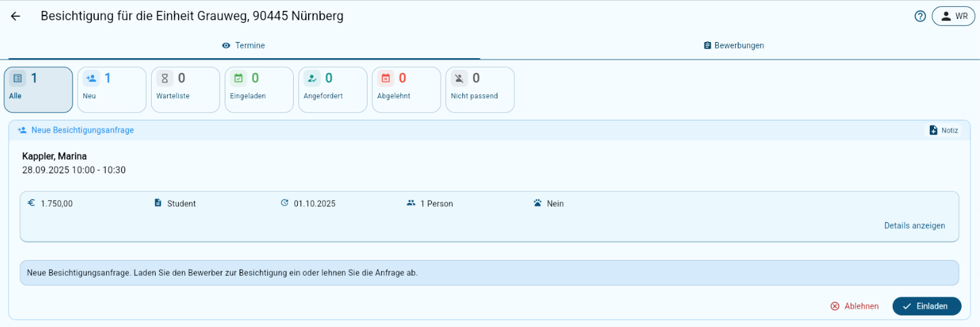Add a note with the Notiz button
The image size is (980, 327).
pos(943,130)
